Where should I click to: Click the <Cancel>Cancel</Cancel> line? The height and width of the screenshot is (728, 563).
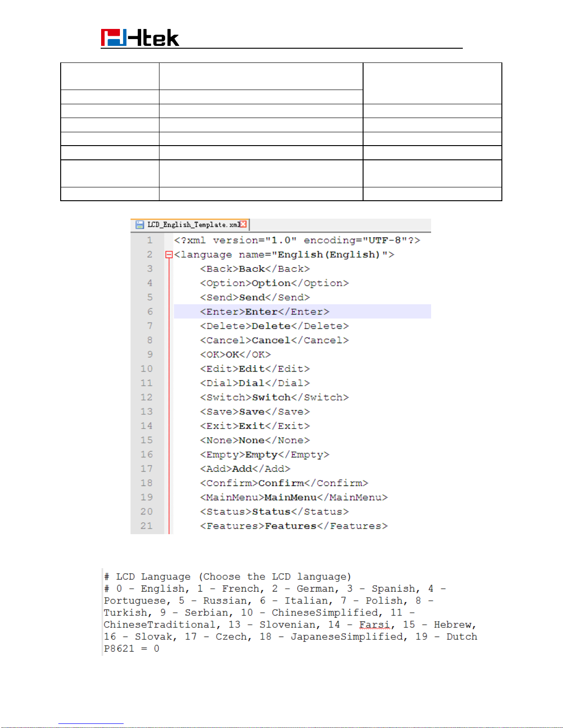pyautogui.click(x=274, y=340)
